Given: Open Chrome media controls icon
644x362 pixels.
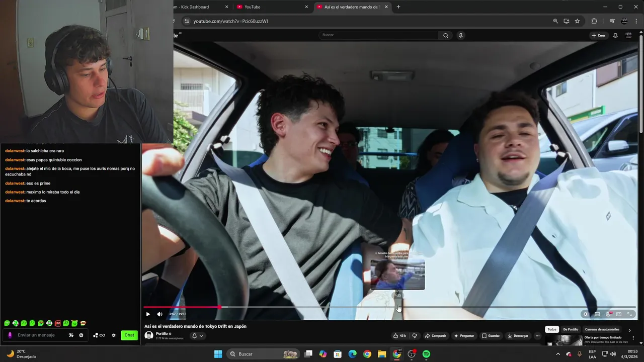Looking at the screenshot, I should (x=612, y=21).
